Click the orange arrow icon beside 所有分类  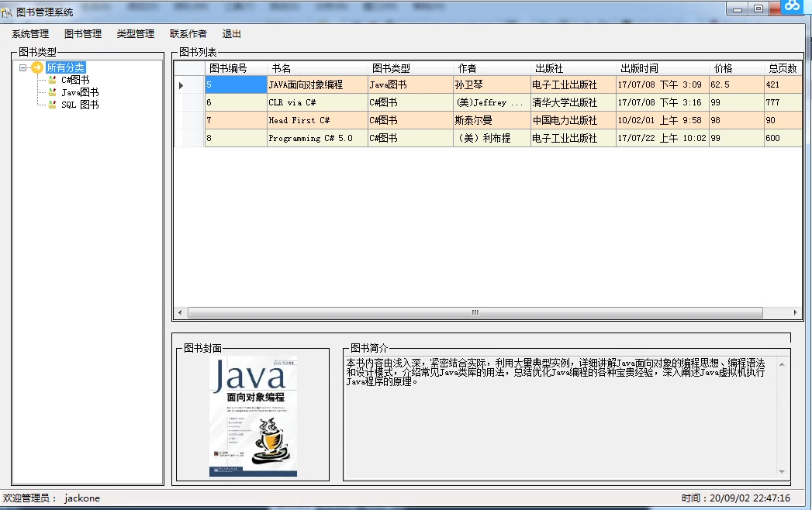pyautogui.click(x=36, y=67)
